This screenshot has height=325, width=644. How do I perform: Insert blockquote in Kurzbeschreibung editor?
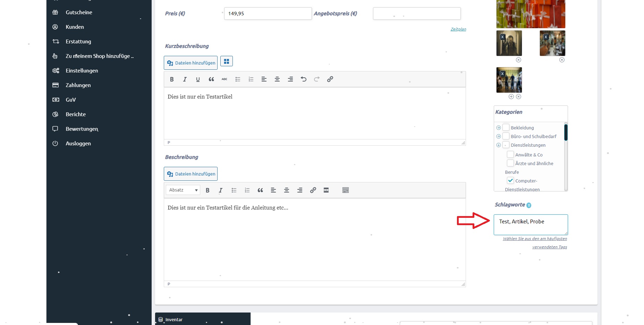pyautogui.click(x=211, y=79)
